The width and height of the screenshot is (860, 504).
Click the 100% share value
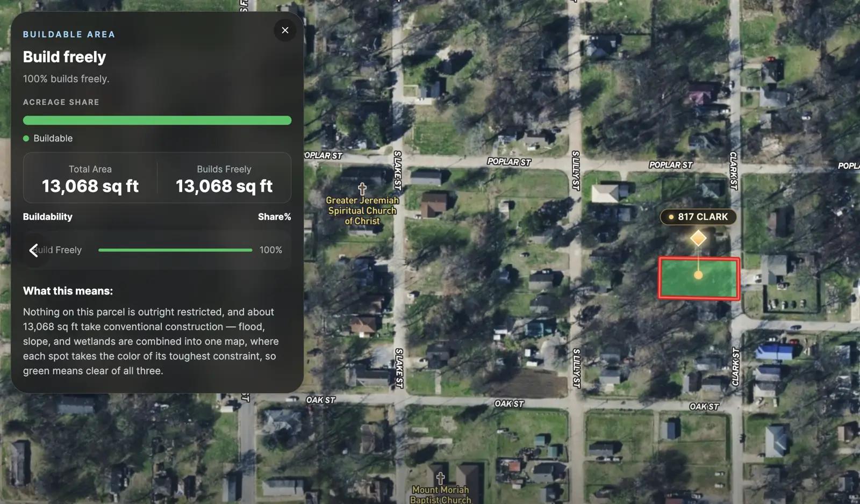(271, 250)
